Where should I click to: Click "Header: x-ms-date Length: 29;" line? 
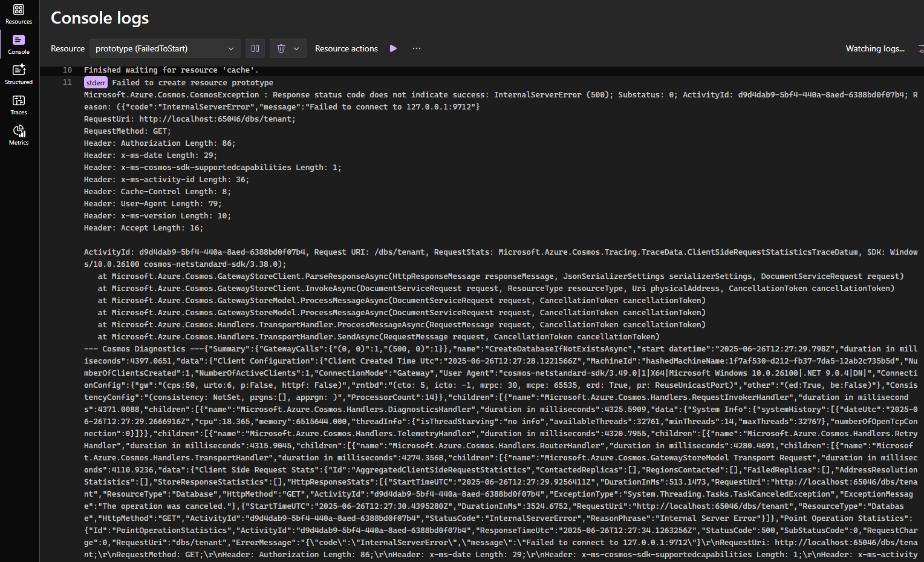tap(150, 155)
